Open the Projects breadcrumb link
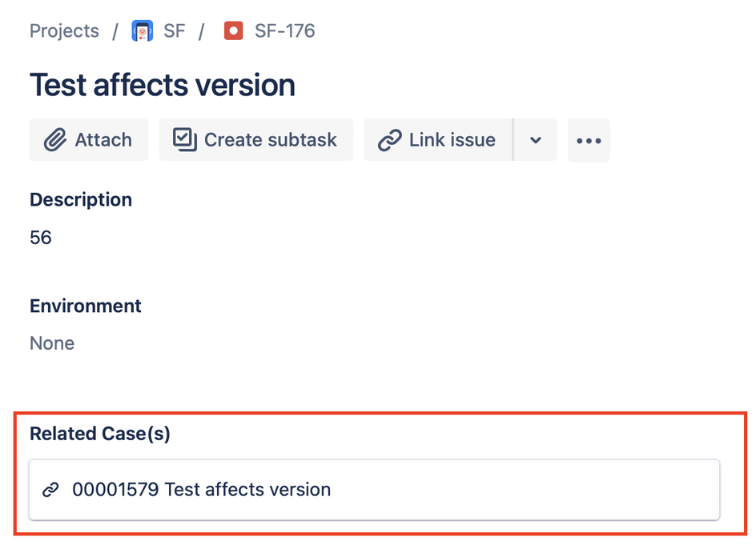Screen dimensions: 756x553 [x=64, y=31]
